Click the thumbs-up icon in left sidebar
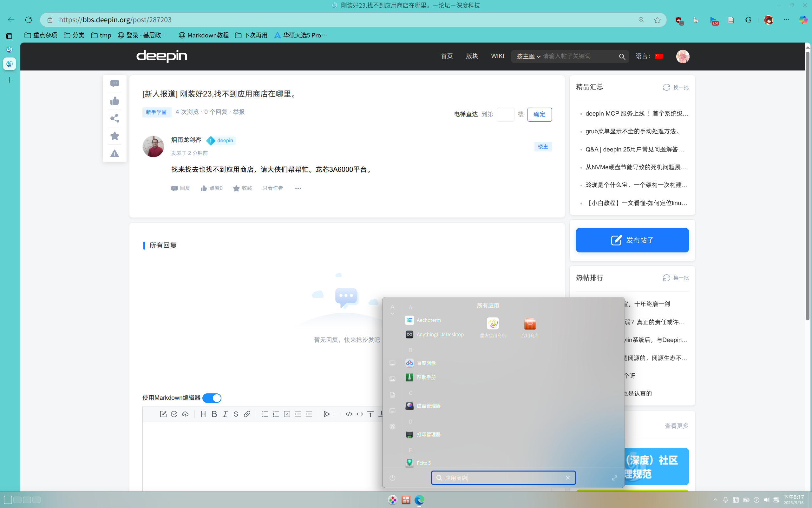The height and width of the screenshot is (508, 812). (115, 101)
